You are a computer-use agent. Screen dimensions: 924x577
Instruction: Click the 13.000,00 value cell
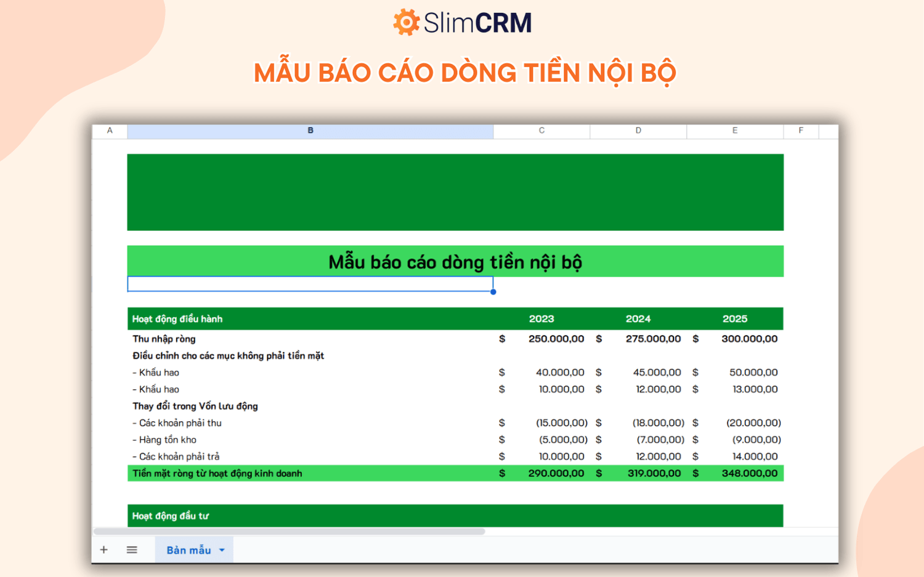pyautogui.click(x=735, y=389)
